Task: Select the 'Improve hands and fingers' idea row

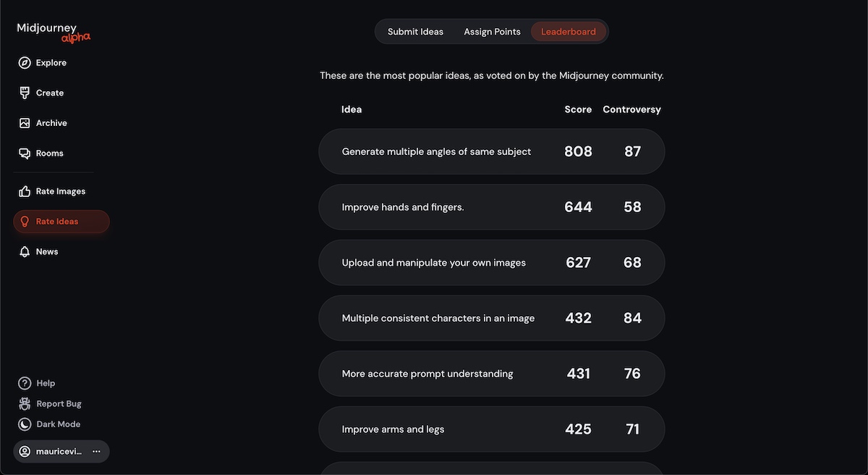Action: [x=491, y=207]
